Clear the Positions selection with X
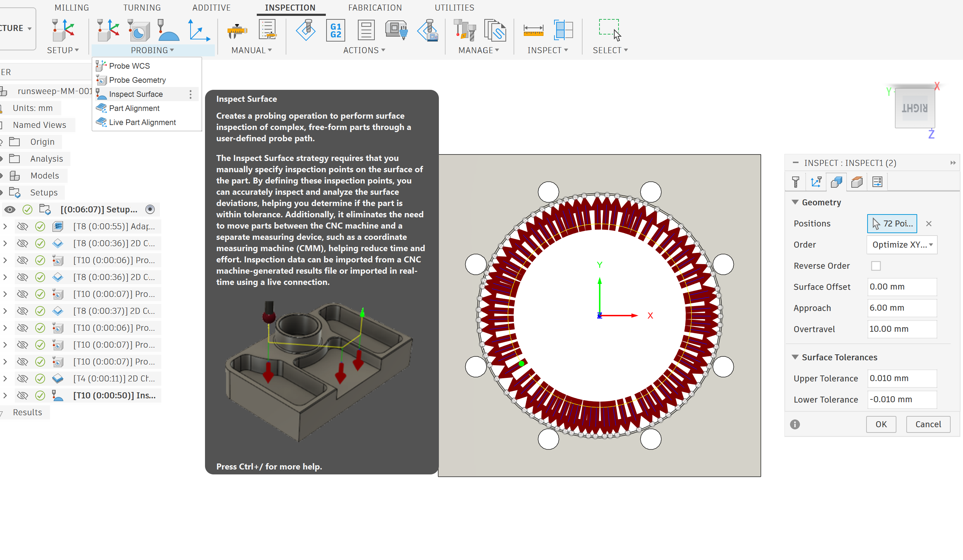 928,223
